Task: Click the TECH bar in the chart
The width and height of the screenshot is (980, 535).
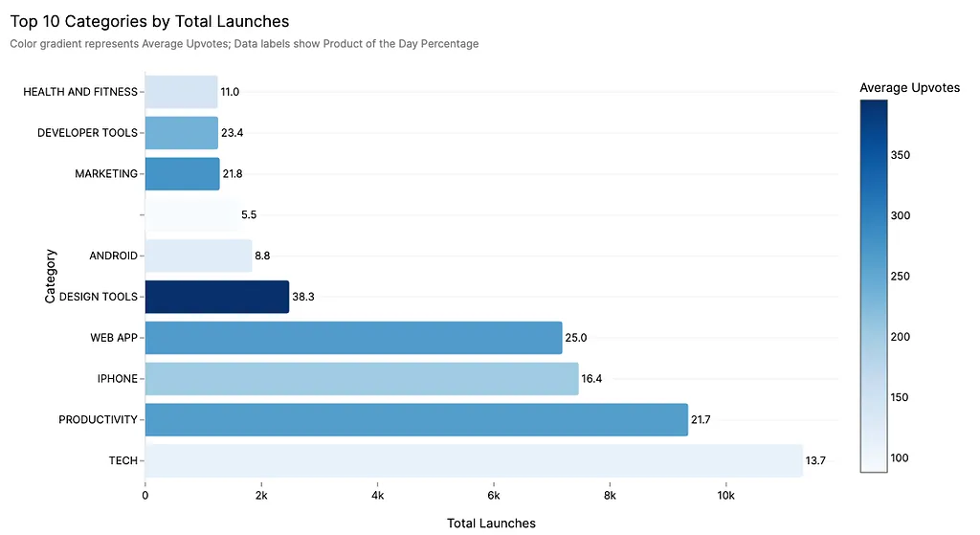Action: [x=474, y=460]
